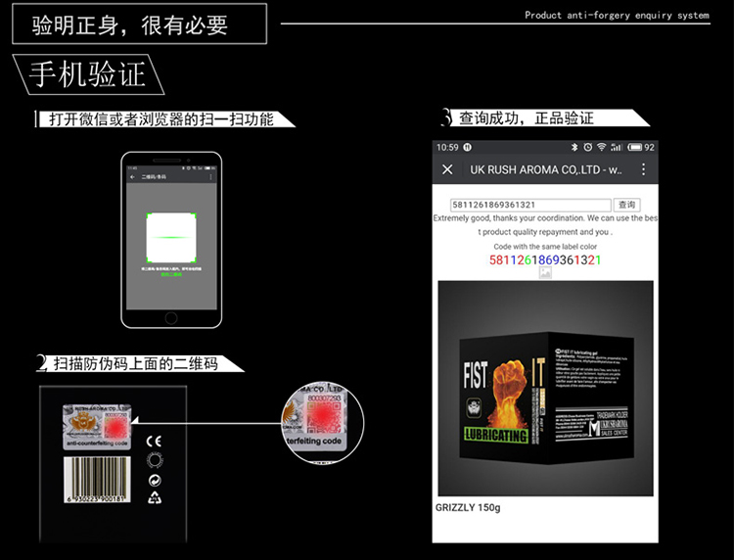Tap the alarm clock status icon

coord(588,147)
